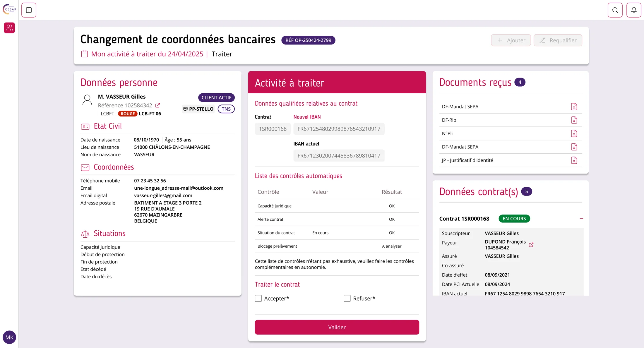Open external link beside payeur DUPOND François
Screen dimensions: 644x348
point(531,245)
